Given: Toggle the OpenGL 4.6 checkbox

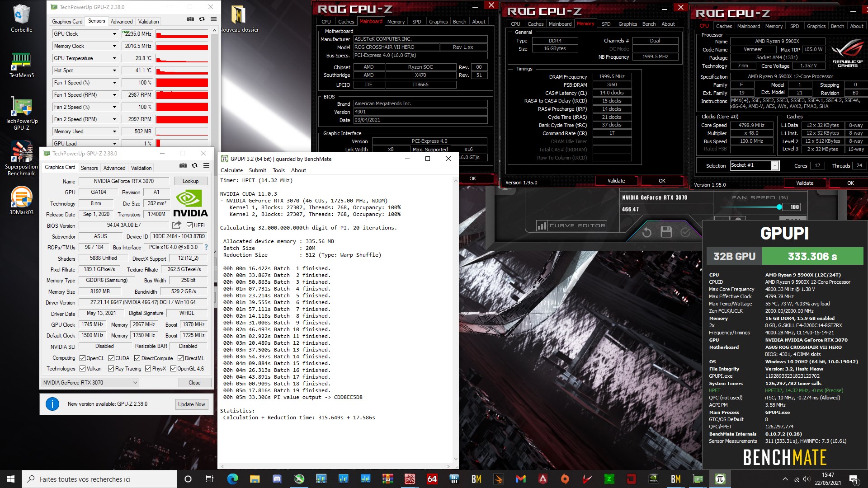Looking at the screenshot, I should pyautogui.click(x=173, y=369).
